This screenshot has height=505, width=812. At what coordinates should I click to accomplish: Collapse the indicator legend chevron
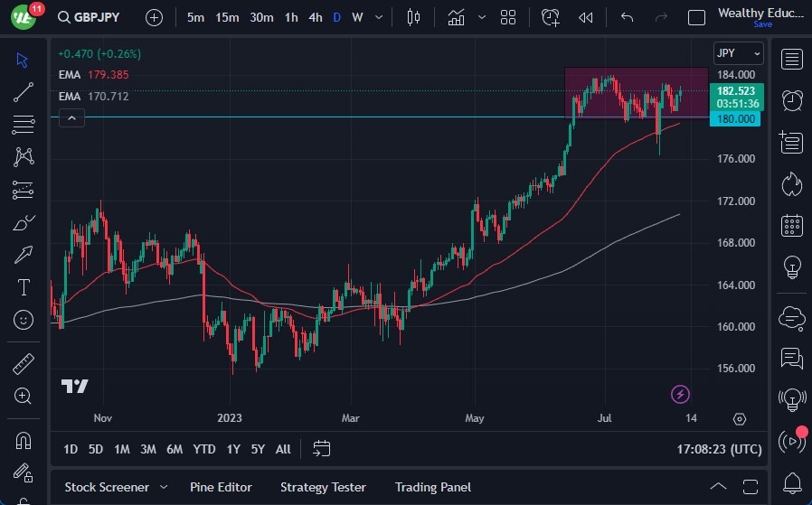71,117
